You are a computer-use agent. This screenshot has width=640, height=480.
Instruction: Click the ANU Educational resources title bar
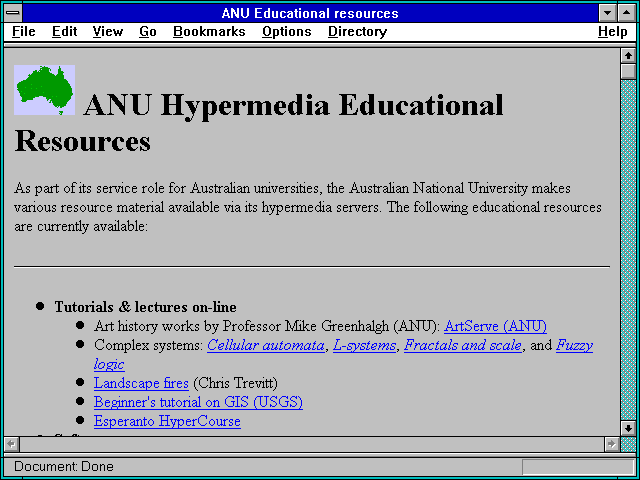310,13
